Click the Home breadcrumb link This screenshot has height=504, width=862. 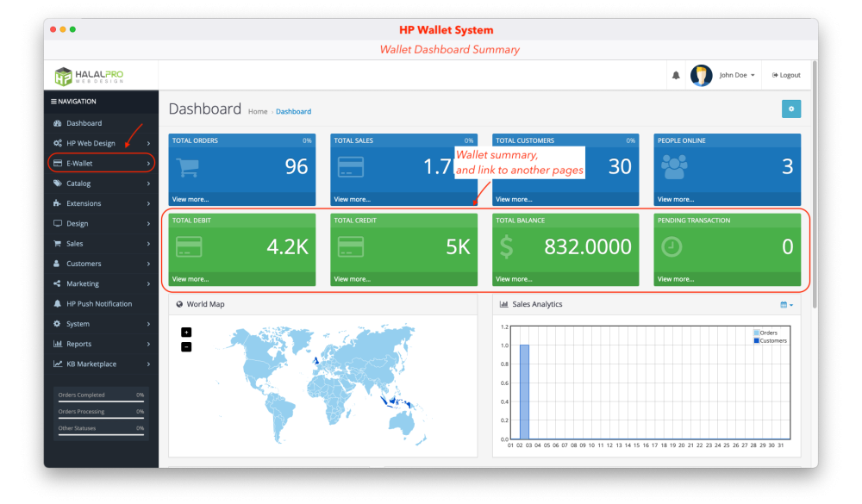[x=258, y=112]
